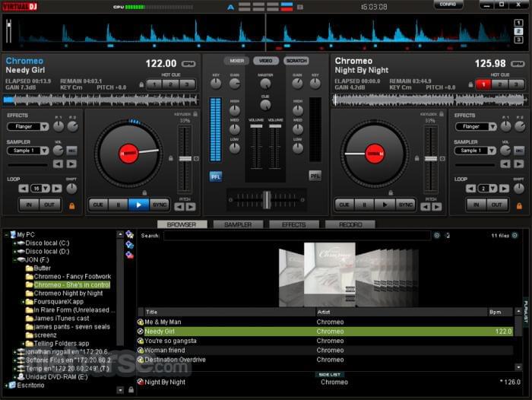Viewport: 532px width, 400px height.
Task: Record left deck sampler with REC button
Action: tap(71, 150)
